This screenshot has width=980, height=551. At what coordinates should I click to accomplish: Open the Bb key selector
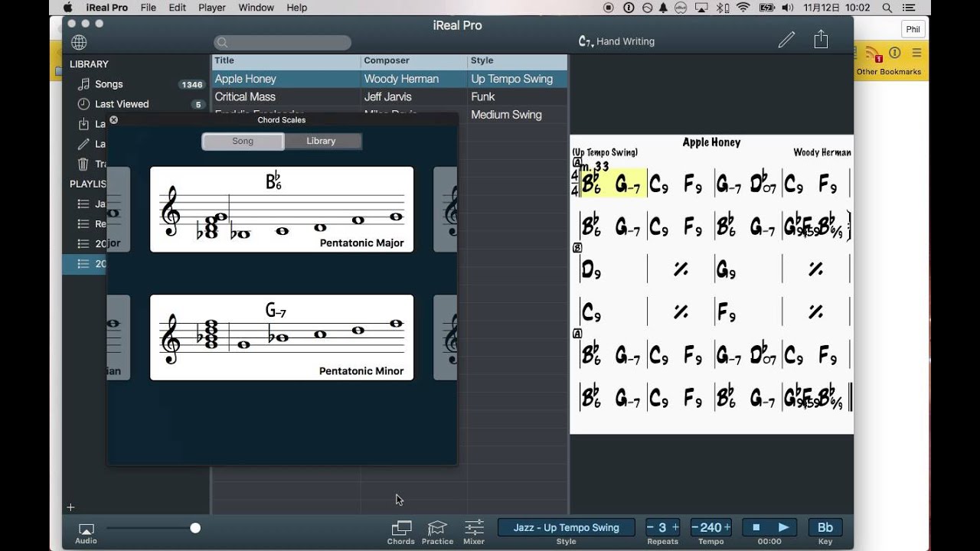[825, 527]
